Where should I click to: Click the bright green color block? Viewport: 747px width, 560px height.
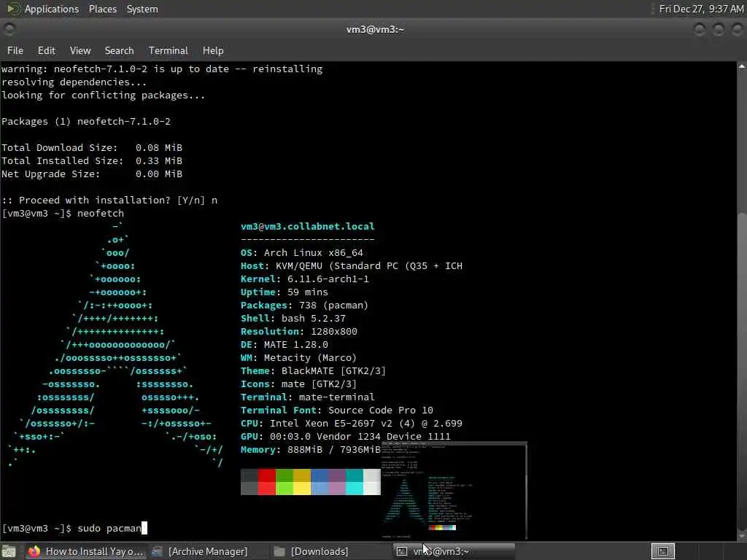pyautogui.click(x=285, y=489)
